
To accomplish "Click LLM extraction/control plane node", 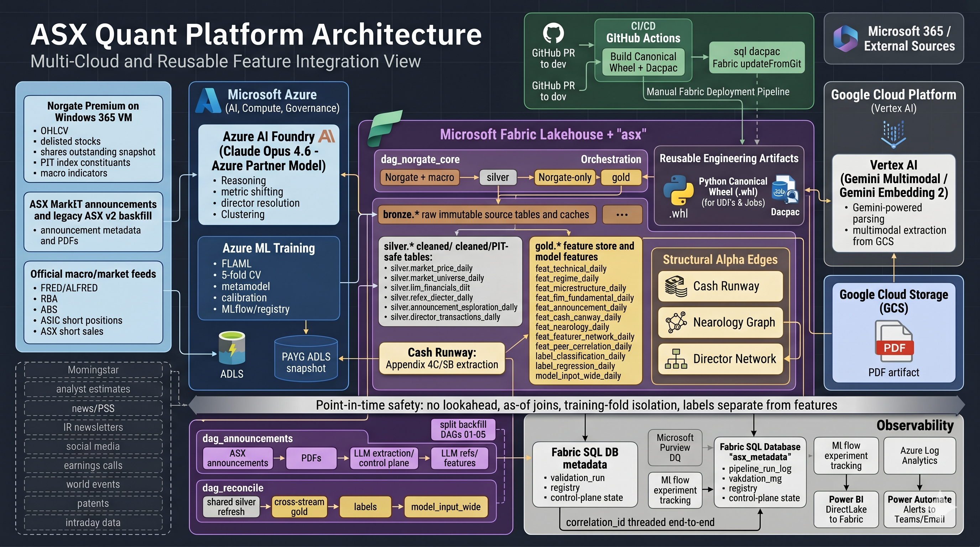I will click(x=384, y=458).
